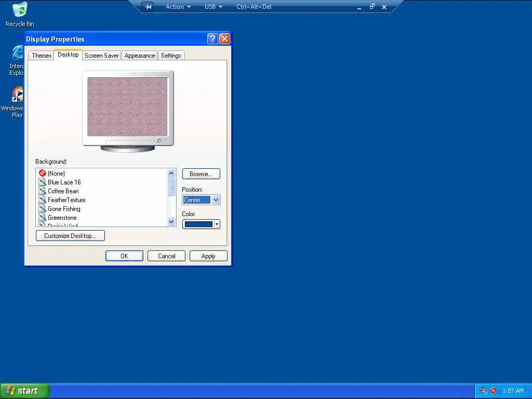Select Greenstone background

coord(62,218)
